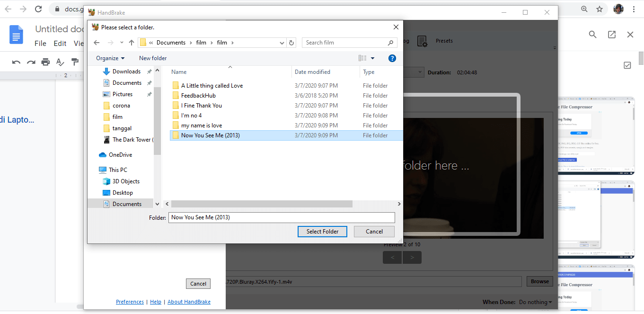Click the search magnifier in Search film box
The image size is (644, 314).
pos(390,42)
